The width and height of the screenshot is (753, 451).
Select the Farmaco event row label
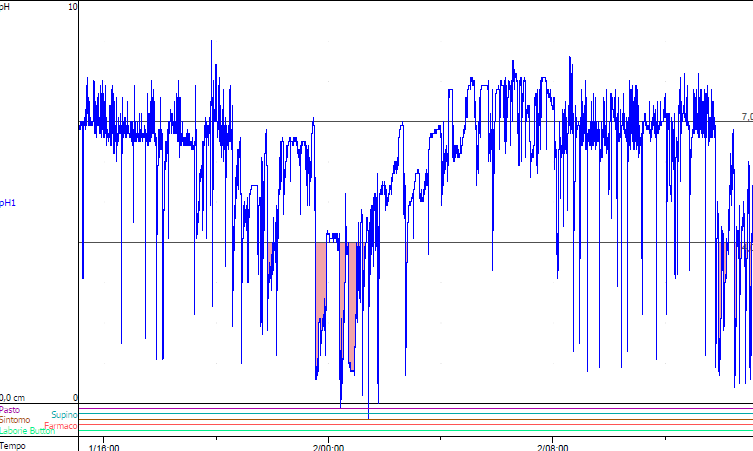pyautogui.click(x=61, y=426)
